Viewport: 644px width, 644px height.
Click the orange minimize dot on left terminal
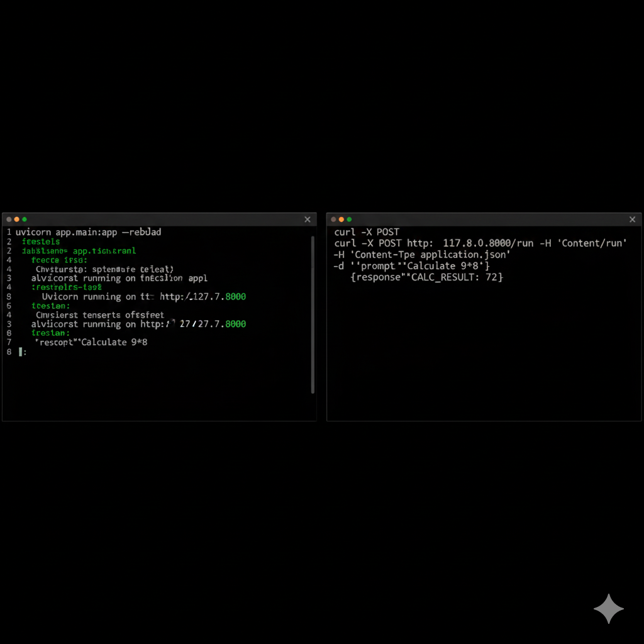pyautogui.click(x=16, y=219)
